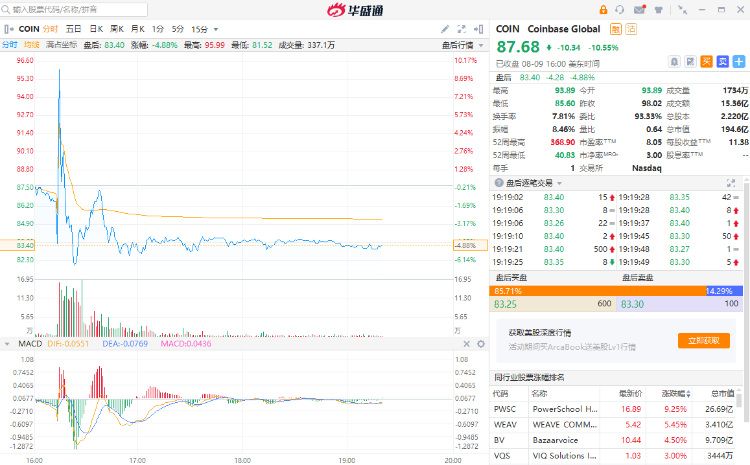The image size is (750, 465).
Task: Click the pencil drawing tool icon
Action: pos(445,29)
